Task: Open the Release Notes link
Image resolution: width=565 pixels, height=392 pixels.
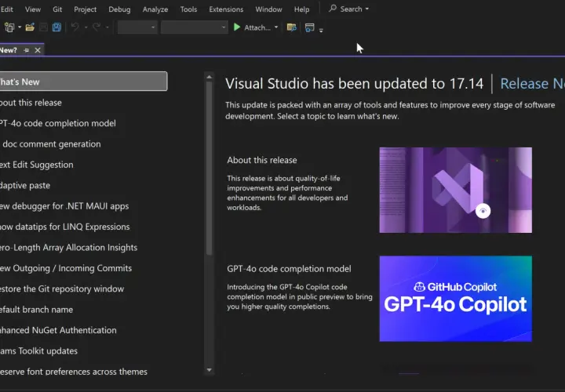Action: coord(533,84)
